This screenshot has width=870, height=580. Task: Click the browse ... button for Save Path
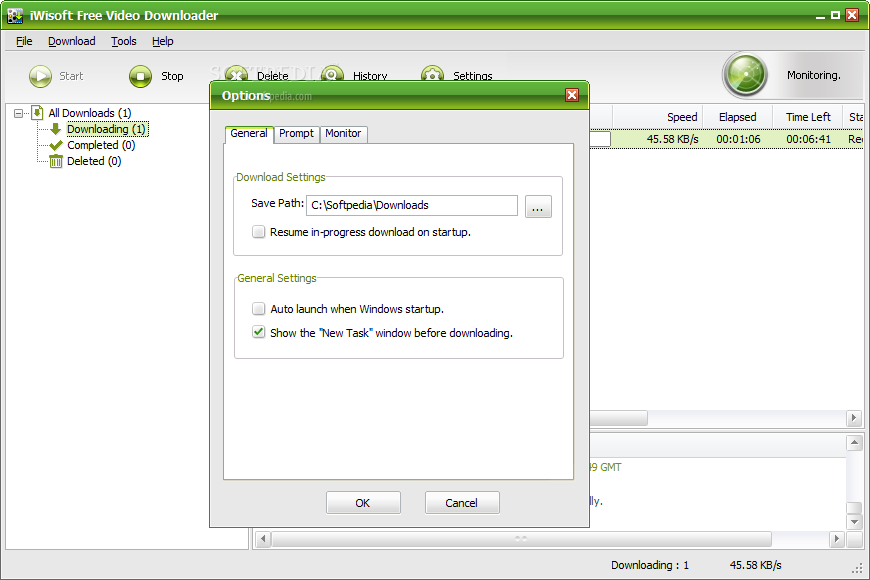(x=538, y=206)
